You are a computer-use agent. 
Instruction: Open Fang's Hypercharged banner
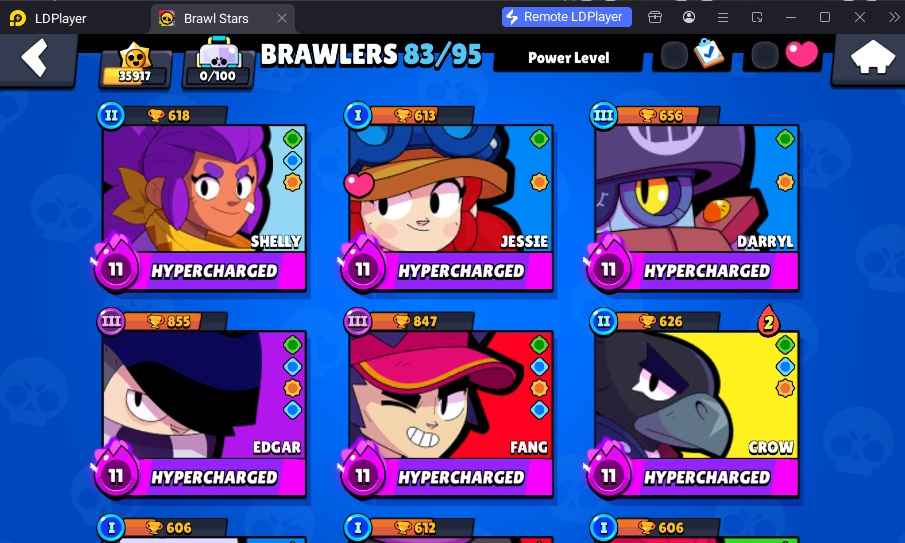pos(461,477)
